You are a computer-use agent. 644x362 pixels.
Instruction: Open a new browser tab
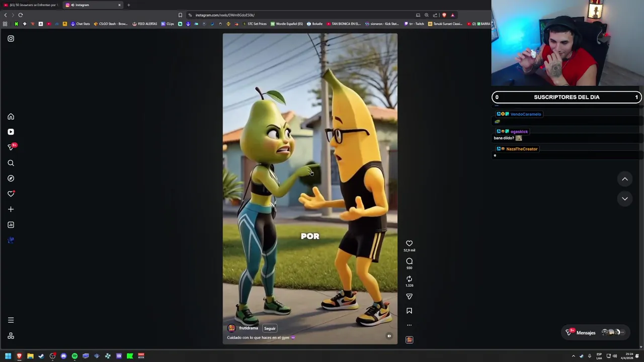[128, 5]
